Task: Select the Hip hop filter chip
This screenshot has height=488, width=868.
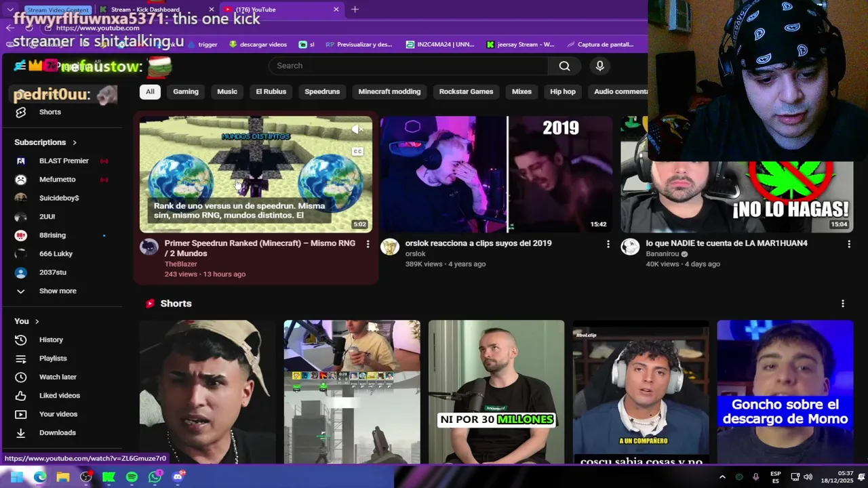Action: [563, 91]
